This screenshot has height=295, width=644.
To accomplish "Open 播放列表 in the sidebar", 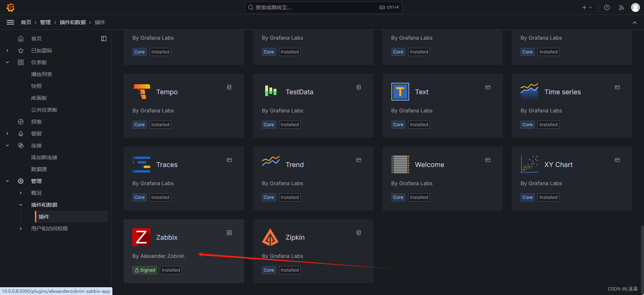I will [x=42, y=74].
